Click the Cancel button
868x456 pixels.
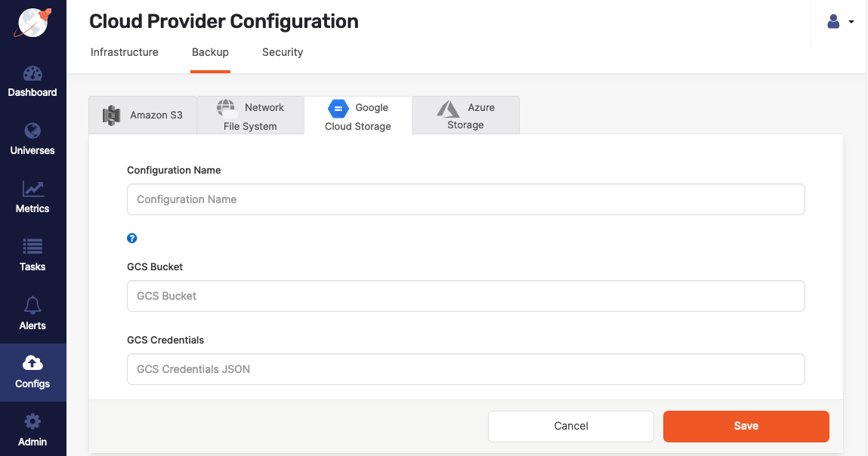tap(570, 426)
